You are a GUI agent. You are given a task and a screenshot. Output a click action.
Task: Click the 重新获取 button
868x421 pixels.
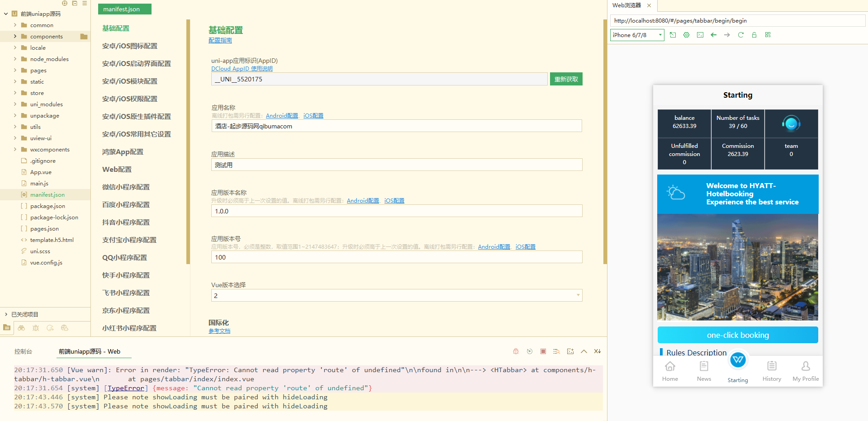coord(566,79)
